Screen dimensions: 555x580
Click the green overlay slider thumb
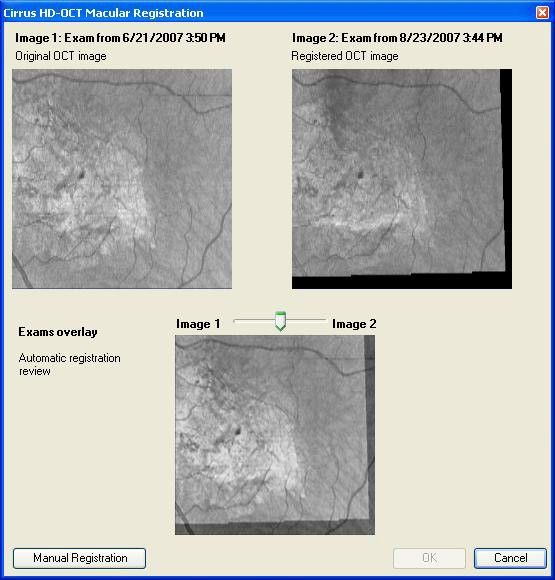[280, 321]
